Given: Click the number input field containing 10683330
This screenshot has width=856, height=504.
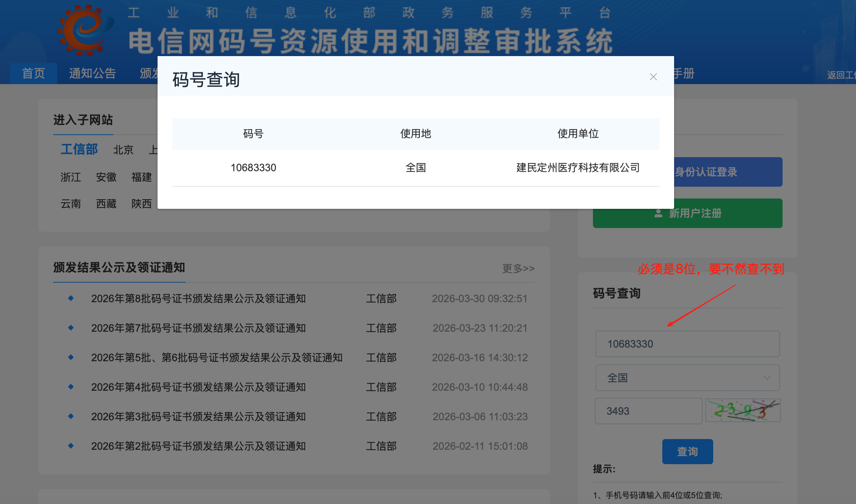Looking at the screenshot, I should (x=687, y=344).
